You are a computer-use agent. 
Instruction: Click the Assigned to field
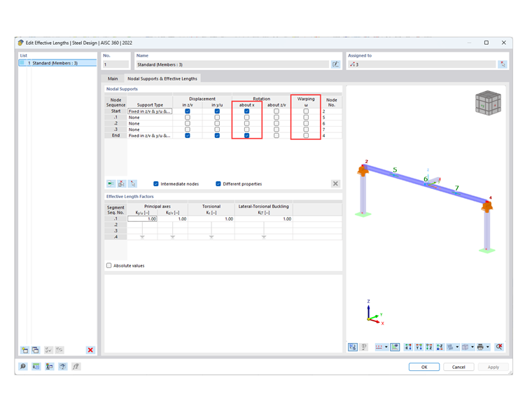point(421,64)
